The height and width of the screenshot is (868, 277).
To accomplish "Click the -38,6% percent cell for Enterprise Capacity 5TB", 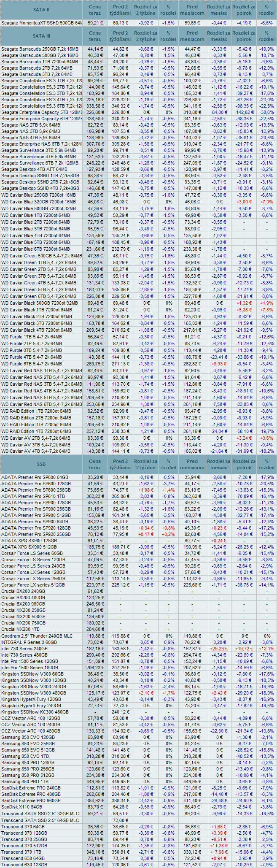I will [266, 112].
